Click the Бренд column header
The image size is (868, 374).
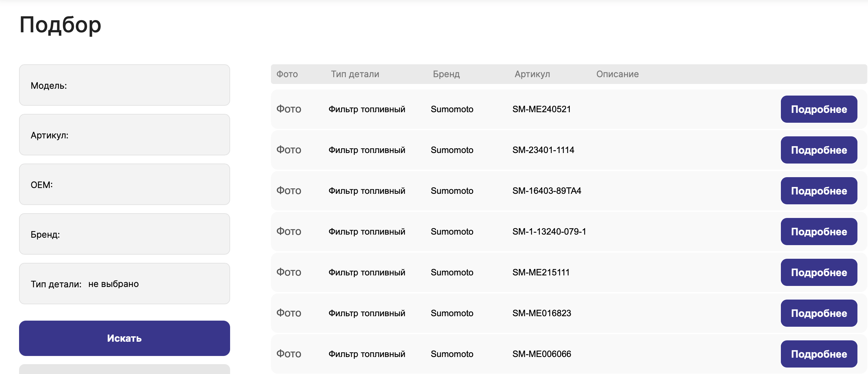click(446, 74)
